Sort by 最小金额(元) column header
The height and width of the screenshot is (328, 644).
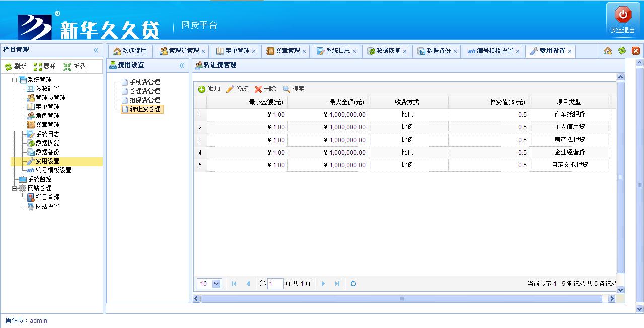pos(247,102)
